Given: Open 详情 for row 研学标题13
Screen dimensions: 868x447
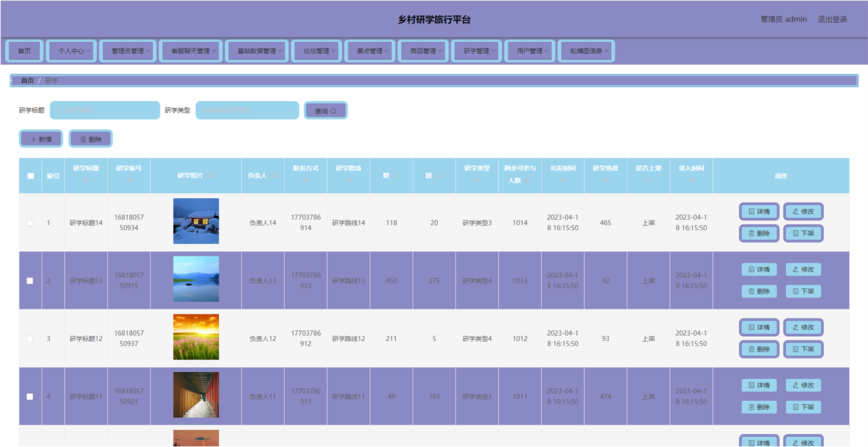Looking at the screenshot, I should click(x=759, y=269).
